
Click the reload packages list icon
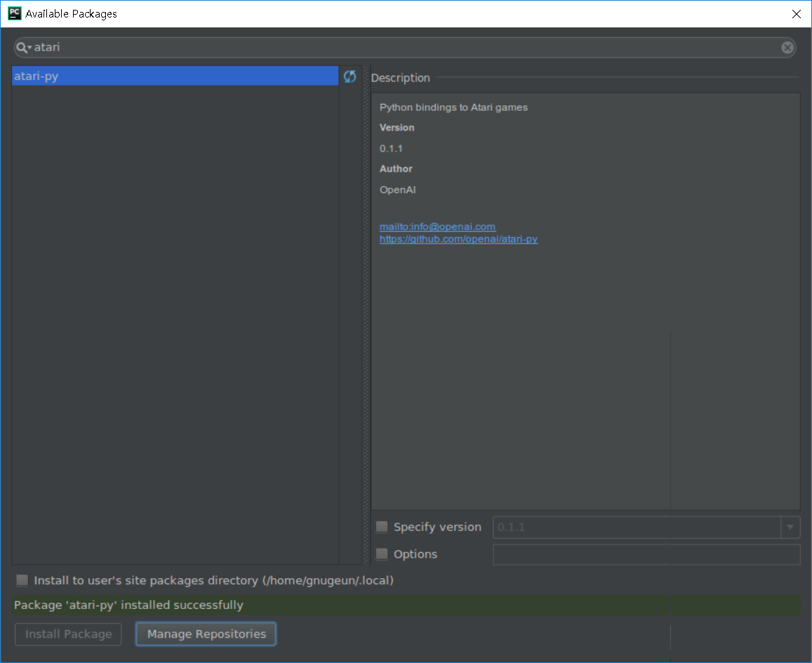pos(350,76)
